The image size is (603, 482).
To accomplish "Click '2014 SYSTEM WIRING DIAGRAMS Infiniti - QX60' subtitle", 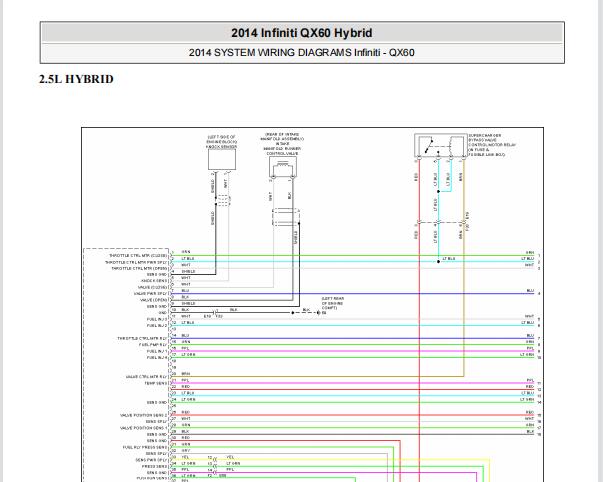I will (x=302, y=53).
